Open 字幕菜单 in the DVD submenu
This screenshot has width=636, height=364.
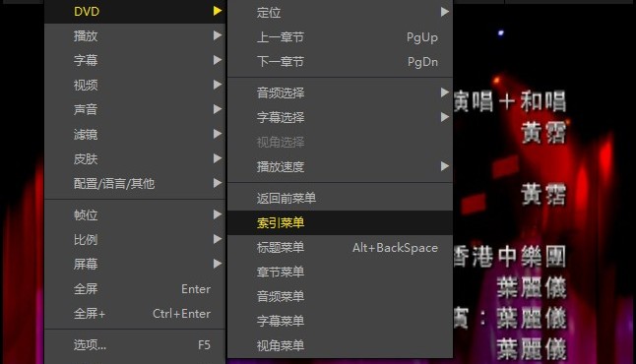(x=340, y=321)
